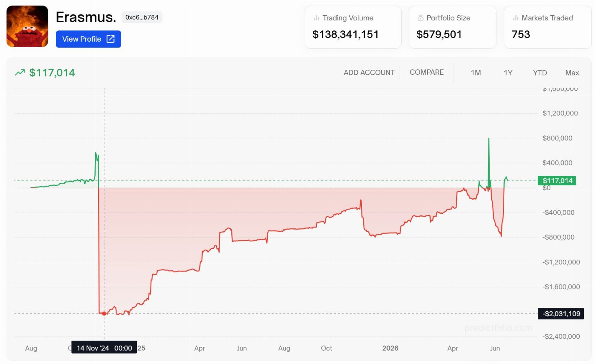The image size is (595, 364).
Task: Click the green $117,014 current value label on axis
Action: pyautogui.click(x=557, y=181)
